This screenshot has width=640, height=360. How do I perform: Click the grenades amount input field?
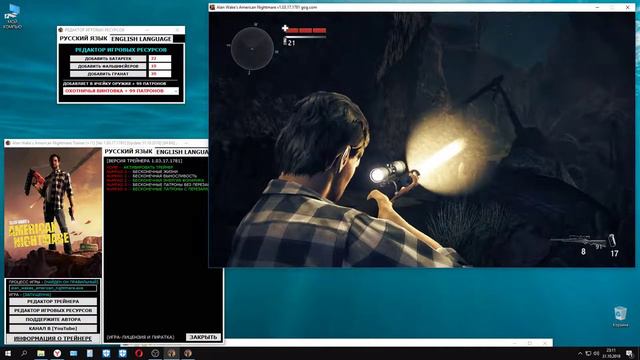pos(160,74)
